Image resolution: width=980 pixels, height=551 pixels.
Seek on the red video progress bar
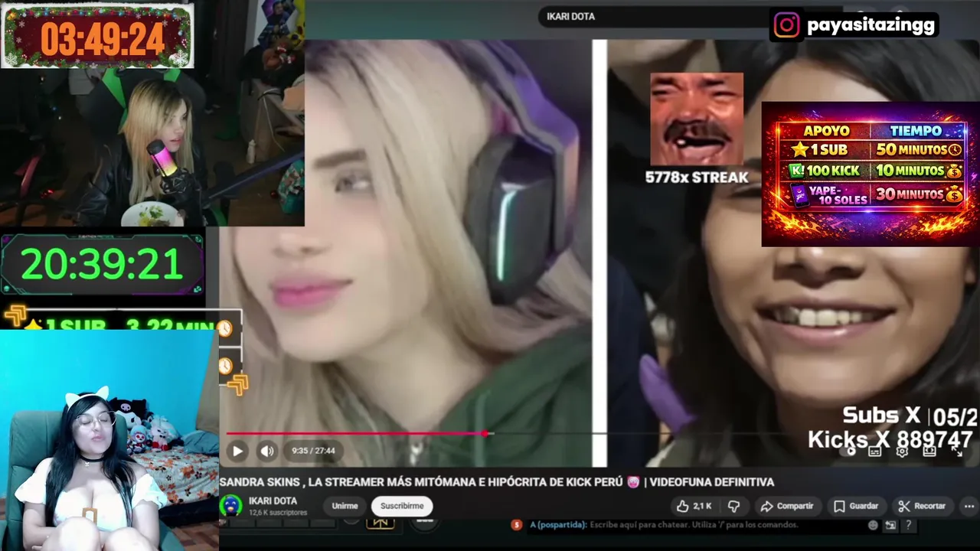coord(357,434)
